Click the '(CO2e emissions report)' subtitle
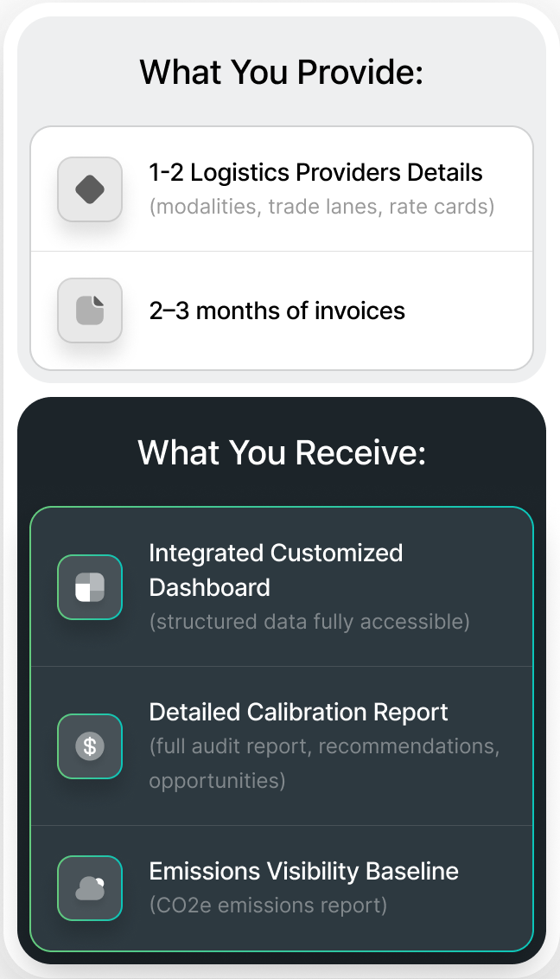 click(x=268, y=905)
